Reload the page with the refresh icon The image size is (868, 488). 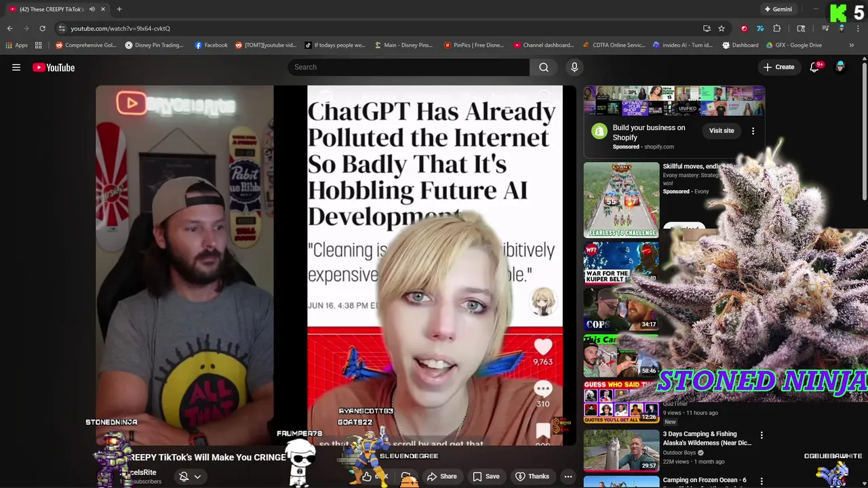tap(42, 28)
